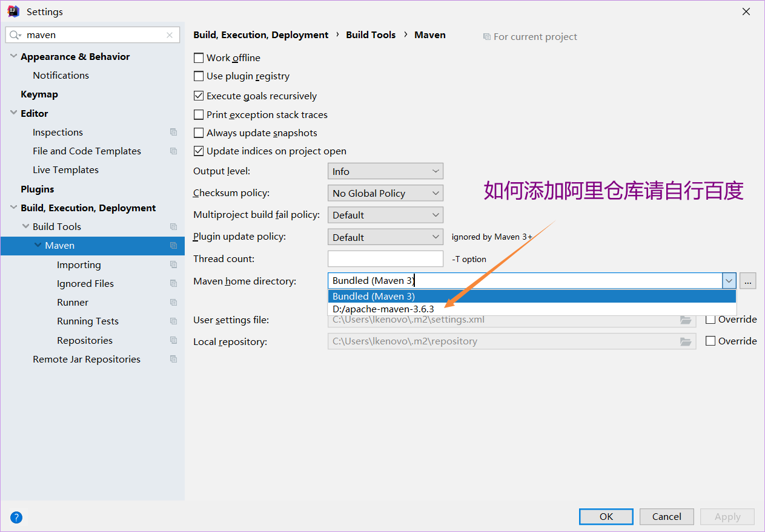Click the search magnifier icon
765x532 pixels.
15,35
